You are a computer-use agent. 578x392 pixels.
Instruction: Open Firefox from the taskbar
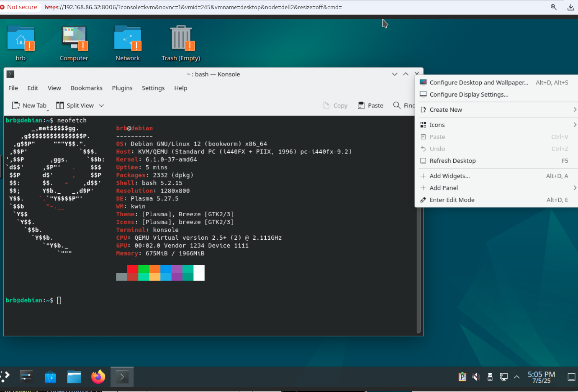98,377
